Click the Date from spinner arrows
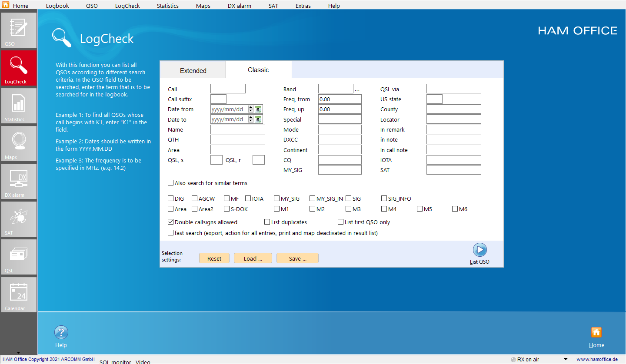 [251, 109]
